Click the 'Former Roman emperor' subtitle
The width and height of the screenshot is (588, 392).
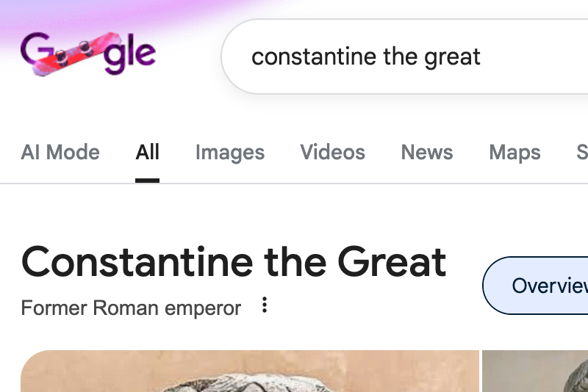tap(131, 308)
